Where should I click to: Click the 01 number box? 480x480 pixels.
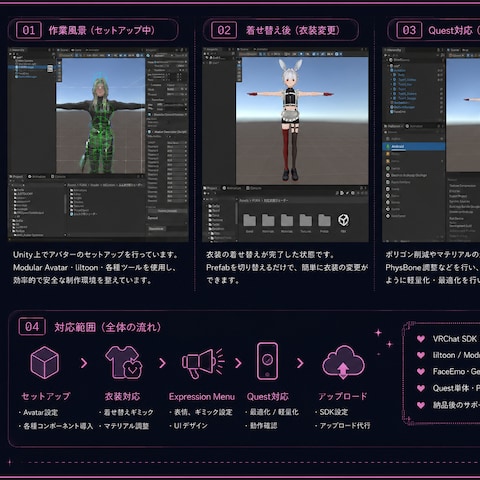[29, 31]
